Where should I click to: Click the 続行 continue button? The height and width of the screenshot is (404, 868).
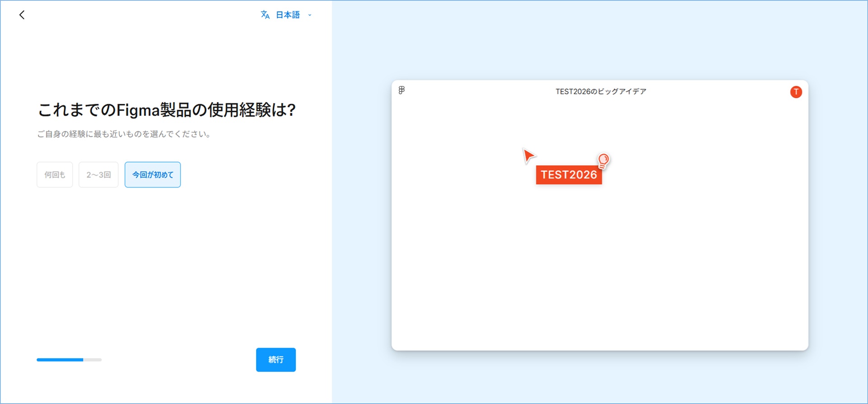tap(276, 360)
